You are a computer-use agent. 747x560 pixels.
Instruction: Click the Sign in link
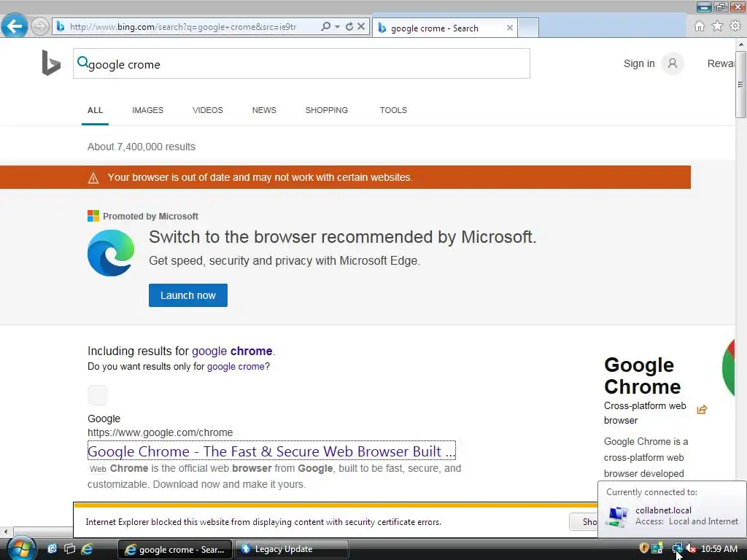639,63
